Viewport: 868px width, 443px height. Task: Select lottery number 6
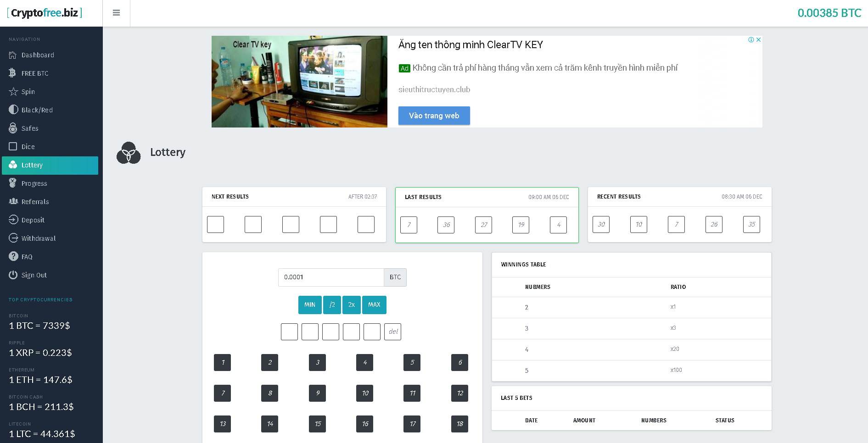[x=460, y=362]
